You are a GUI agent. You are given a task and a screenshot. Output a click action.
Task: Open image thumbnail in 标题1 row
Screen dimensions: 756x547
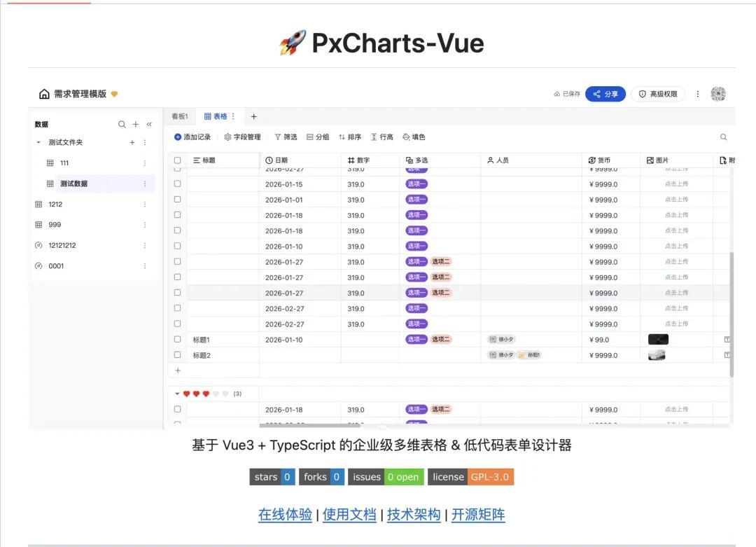click(658, 340)
